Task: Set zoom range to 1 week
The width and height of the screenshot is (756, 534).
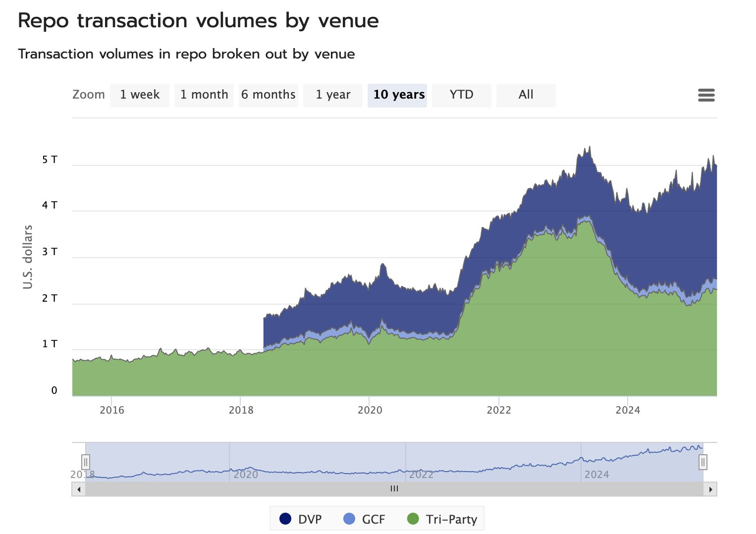Action: click(x=140, y=95)
